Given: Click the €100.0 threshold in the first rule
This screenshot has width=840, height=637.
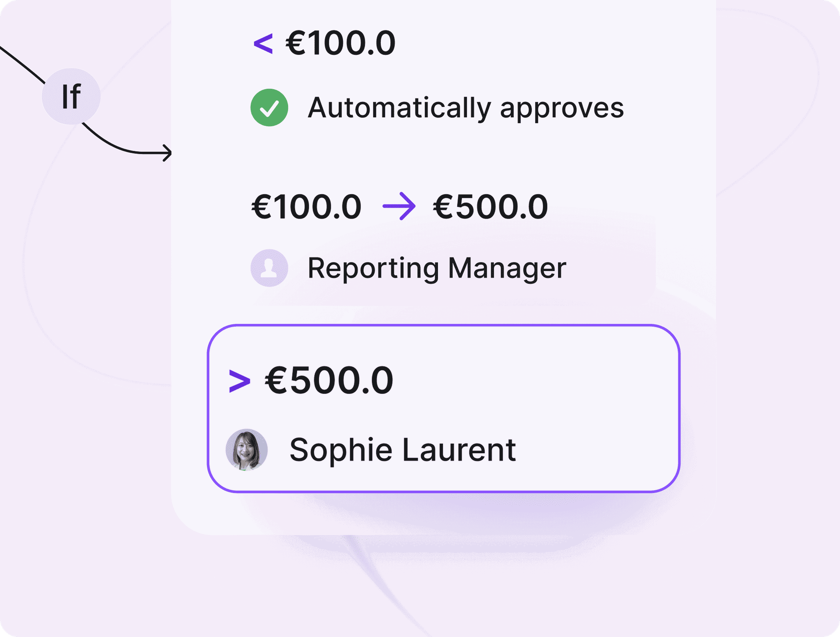Looking at the screenshot, I should point(340,43).
